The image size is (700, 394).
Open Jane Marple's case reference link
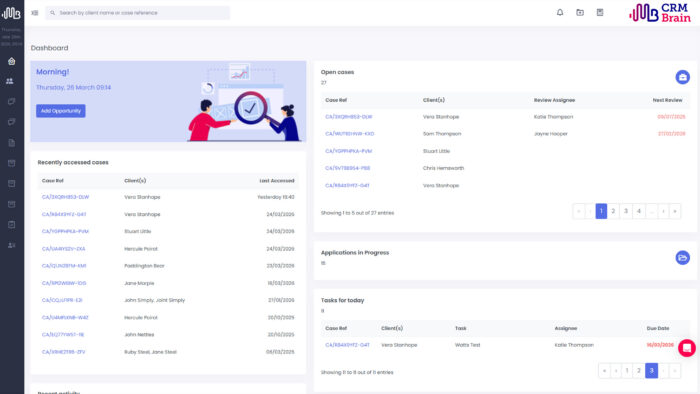[x=64, y=283]
